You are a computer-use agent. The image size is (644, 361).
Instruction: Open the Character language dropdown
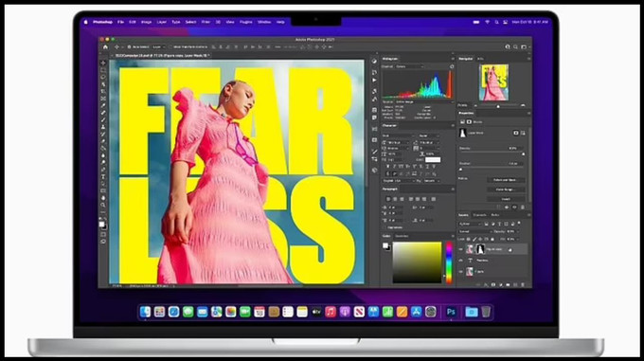point(399,181)
